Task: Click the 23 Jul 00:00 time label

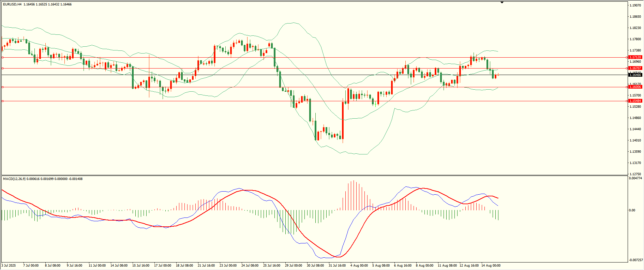Action: pos(228,266)
